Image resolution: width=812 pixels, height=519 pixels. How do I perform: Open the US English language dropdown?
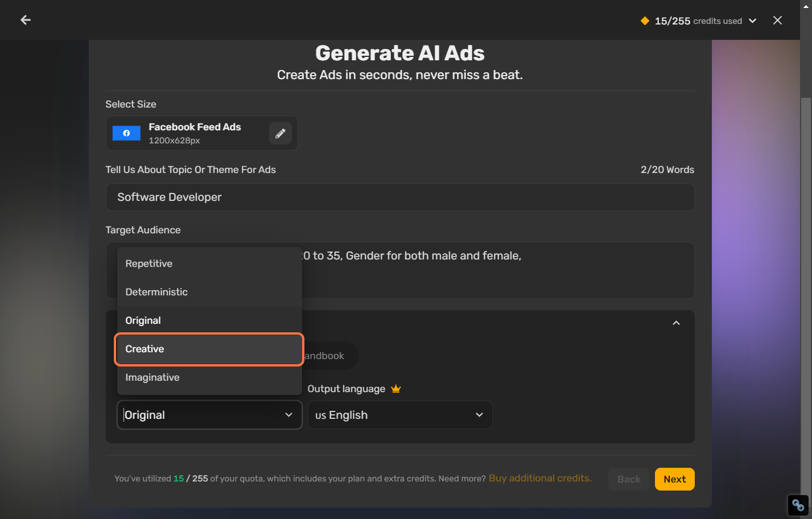(x=400, y=415)
